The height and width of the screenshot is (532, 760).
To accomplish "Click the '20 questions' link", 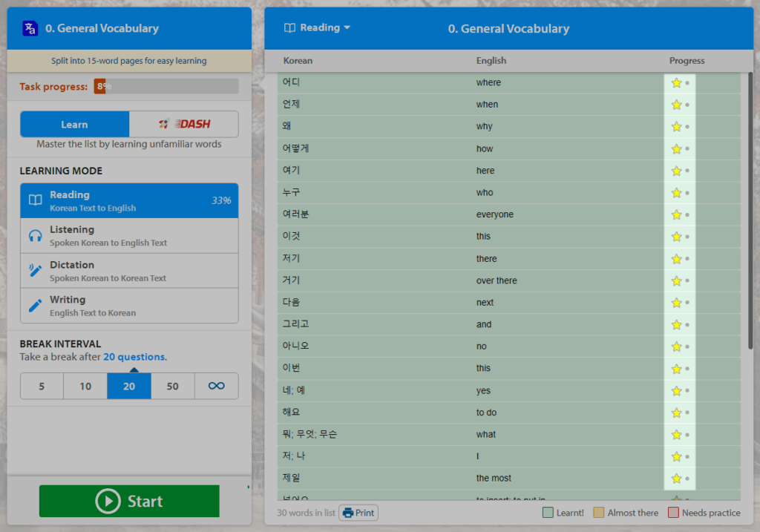I will pos(135,357).
